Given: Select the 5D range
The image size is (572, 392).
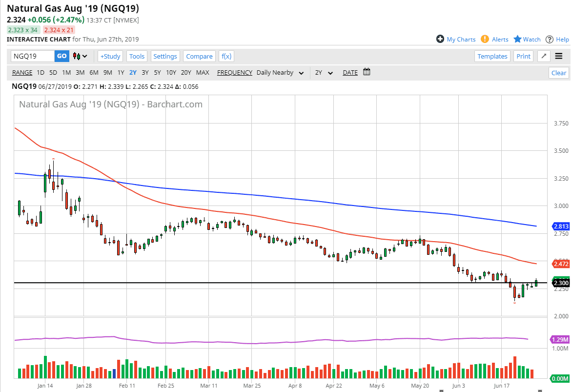Looking at the screenshot, I should 53,73.
